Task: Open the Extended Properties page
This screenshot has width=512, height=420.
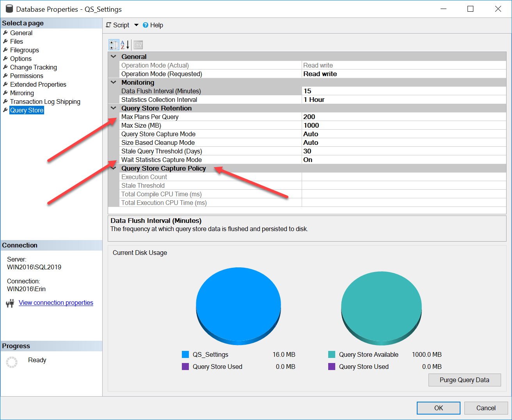Action: pyautogui.click(x=38, y=84)
